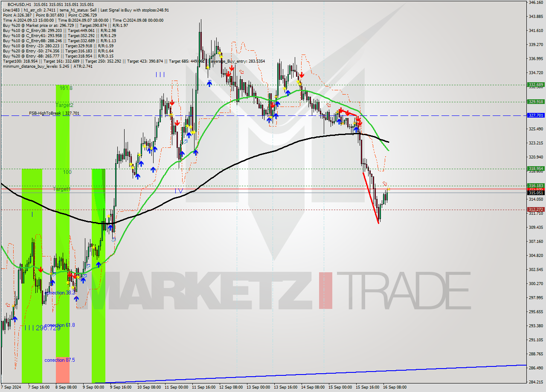Click the black 315.051 current price tag
Viewport: 546px width, 392px height.
pyautogui.click(x=536, y=193)
